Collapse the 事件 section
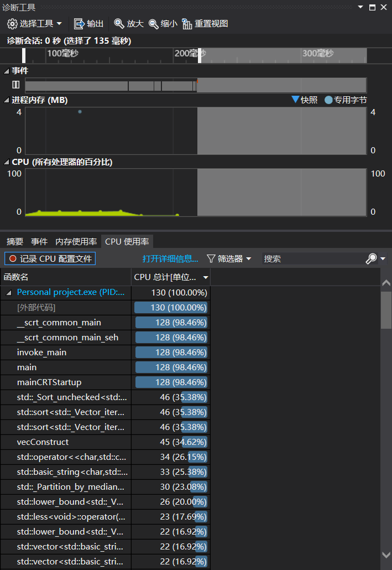Image resolution: width=392 pixels, height=570 pixels. (6, 71)
